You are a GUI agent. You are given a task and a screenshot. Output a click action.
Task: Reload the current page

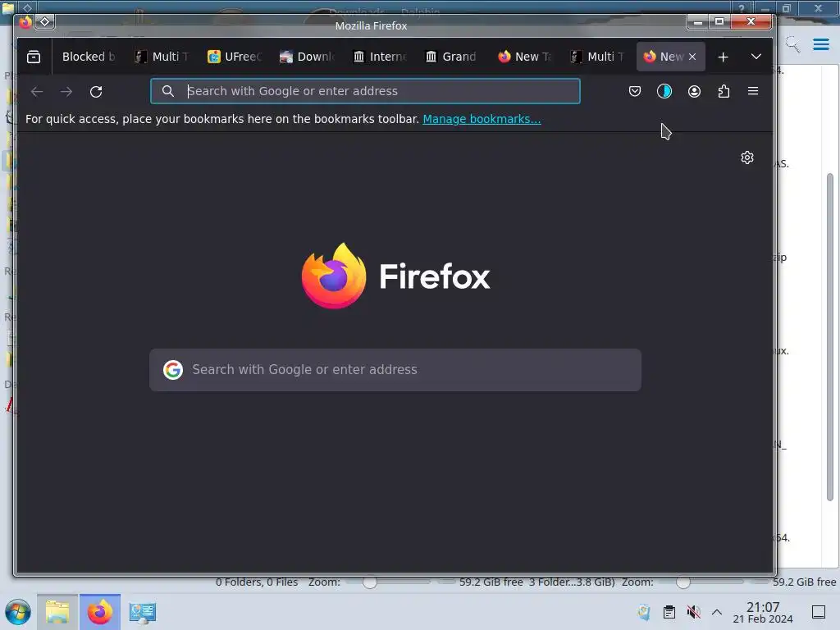pyautogui.click(x=96, y=92)
